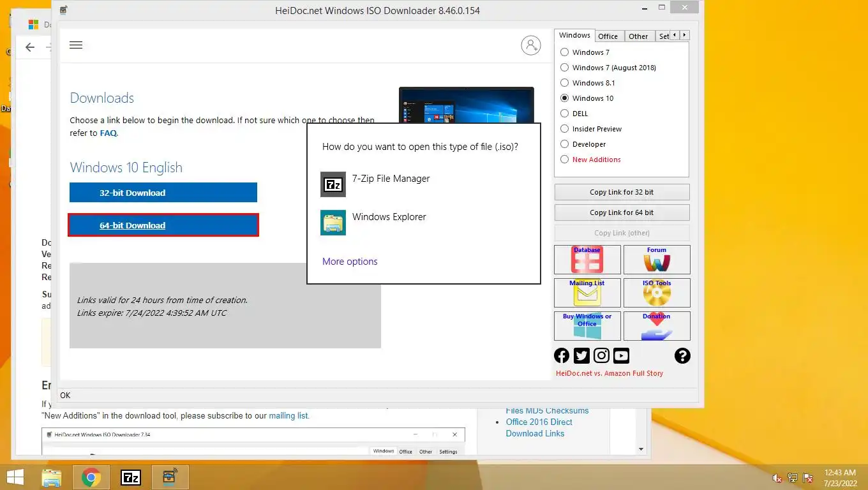Switch to the Other tab
The width and height of the screenshot is (868, 490).
pos(638,36)
